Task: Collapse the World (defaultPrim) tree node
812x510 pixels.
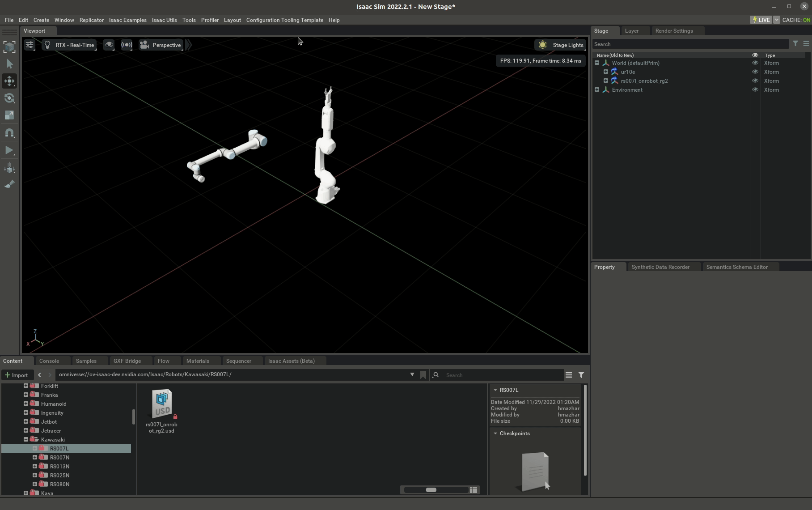Action: pyautogui.click(x=597, y=63)
